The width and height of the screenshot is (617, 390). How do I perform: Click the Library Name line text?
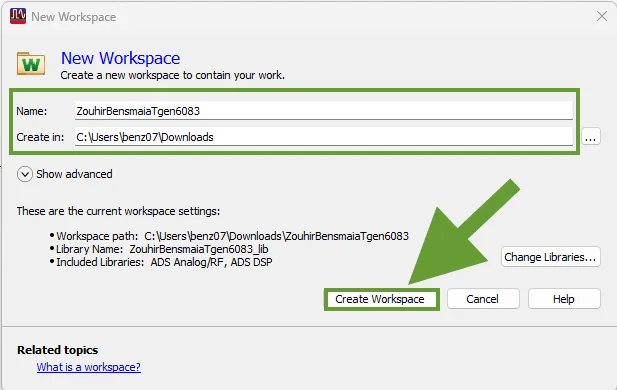point(162,249)
